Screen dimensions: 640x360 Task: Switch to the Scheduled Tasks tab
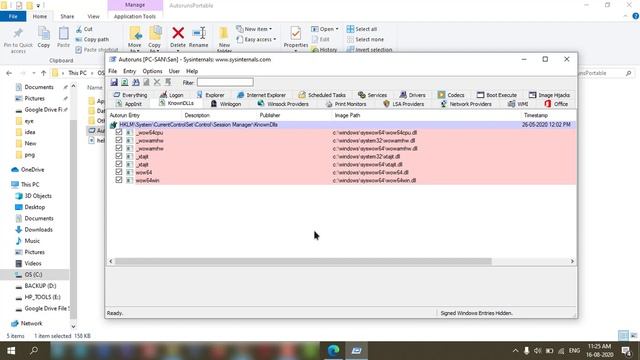(x=322, y=95)
